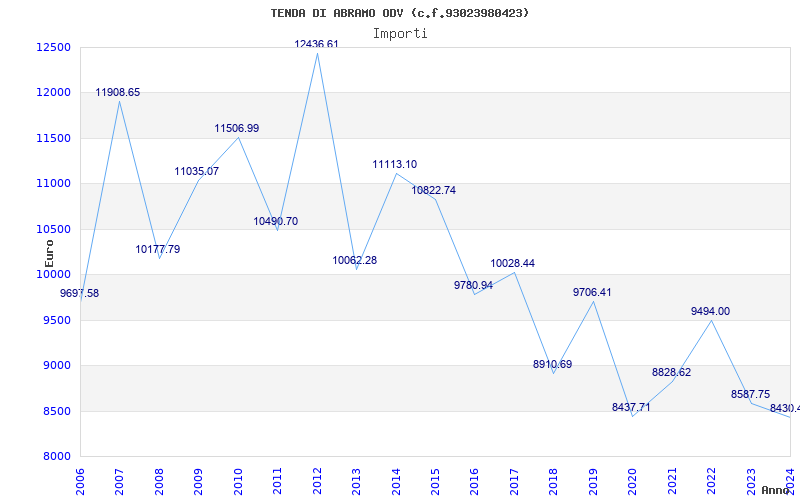Select data label 10062.28
The image size is (800, 500).
pos(355,260)
